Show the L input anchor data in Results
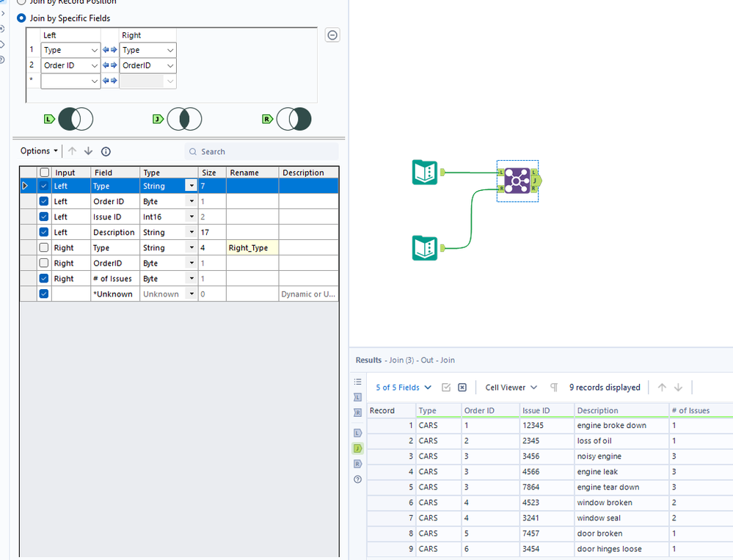The image size is (733, 560). point(358,397)
